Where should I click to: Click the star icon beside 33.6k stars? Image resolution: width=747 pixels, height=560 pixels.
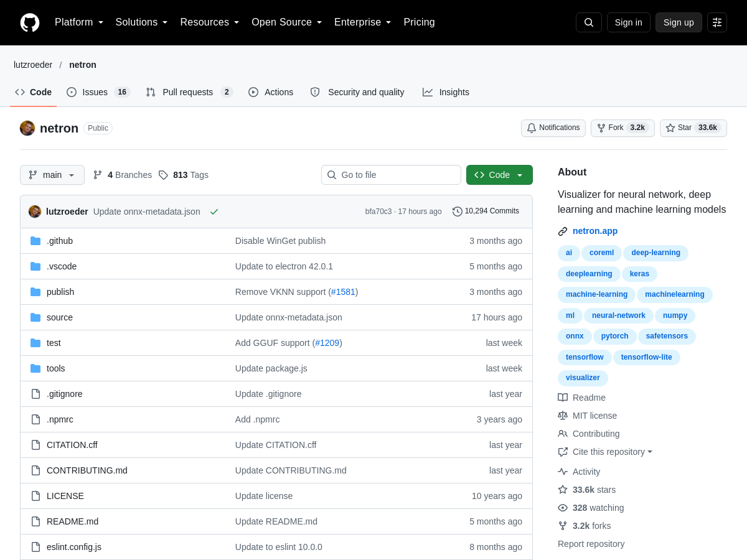click(563, 490)
